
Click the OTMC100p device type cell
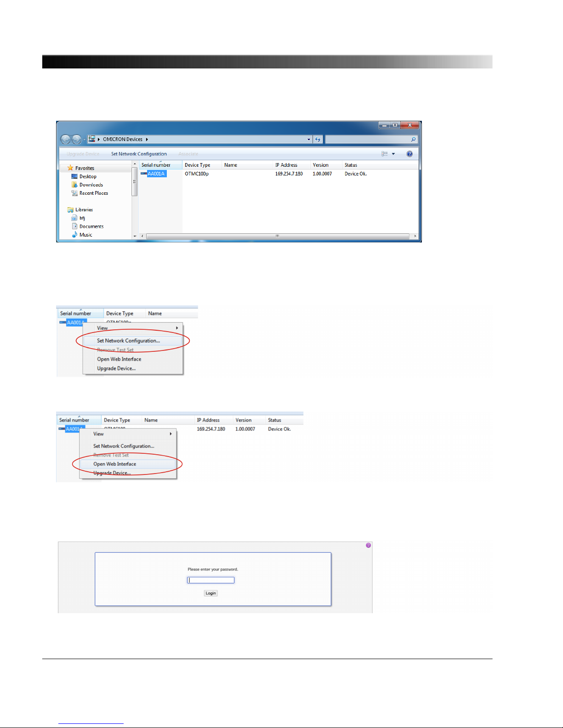tap(197, 174)
